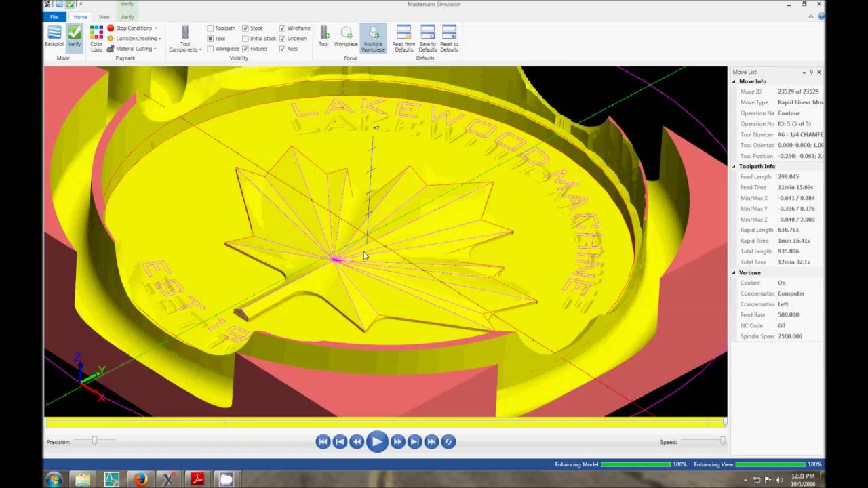The width and height of the screenshot is (868, 488).
Task: Close the Move List panel
Action: pos(818,72)
